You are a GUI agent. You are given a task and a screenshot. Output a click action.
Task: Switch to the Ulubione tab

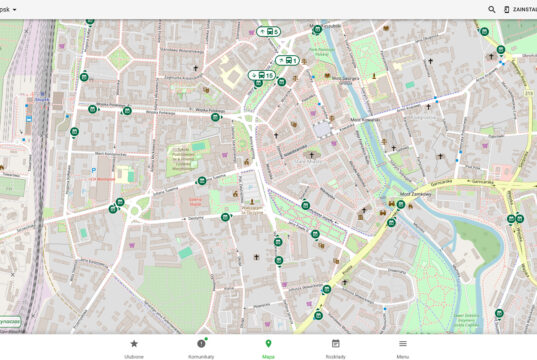134,348
